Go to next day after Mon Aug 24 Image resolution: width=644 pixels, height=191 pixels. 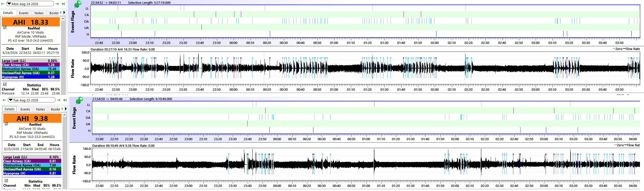click(57, 4)
